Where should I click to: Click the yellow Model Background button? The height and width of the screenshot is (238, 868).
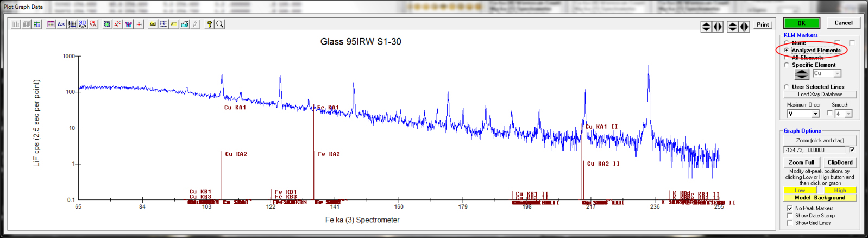(x=820, y=198)
